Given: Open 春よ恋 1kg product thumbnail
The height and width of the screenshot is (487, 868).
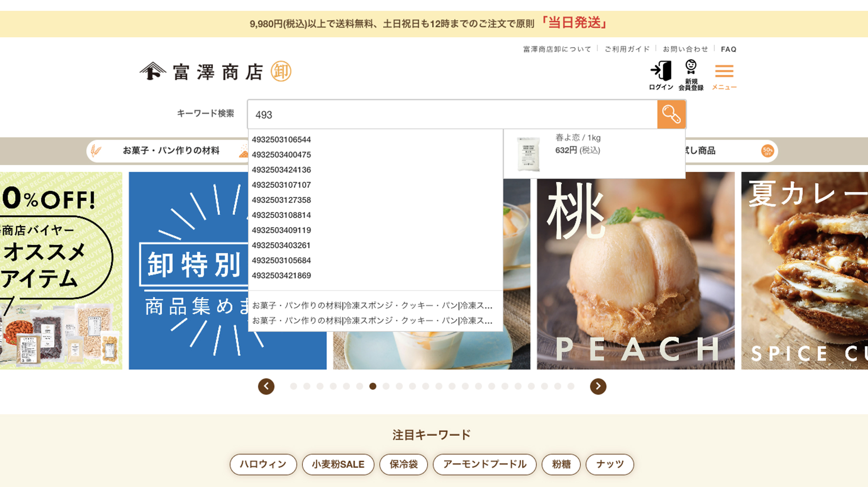Looking at the screenshot, I should (528, 154).
